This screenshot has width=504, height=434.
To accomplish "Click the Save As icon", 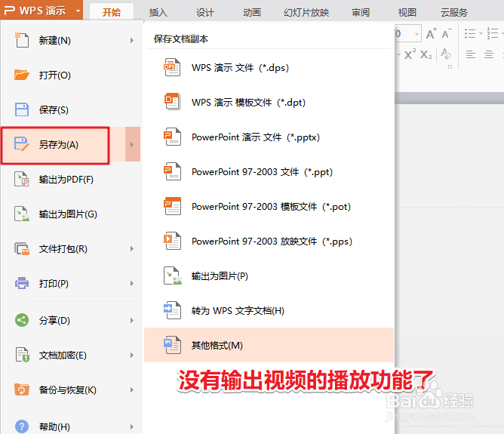I will point(22,144).
